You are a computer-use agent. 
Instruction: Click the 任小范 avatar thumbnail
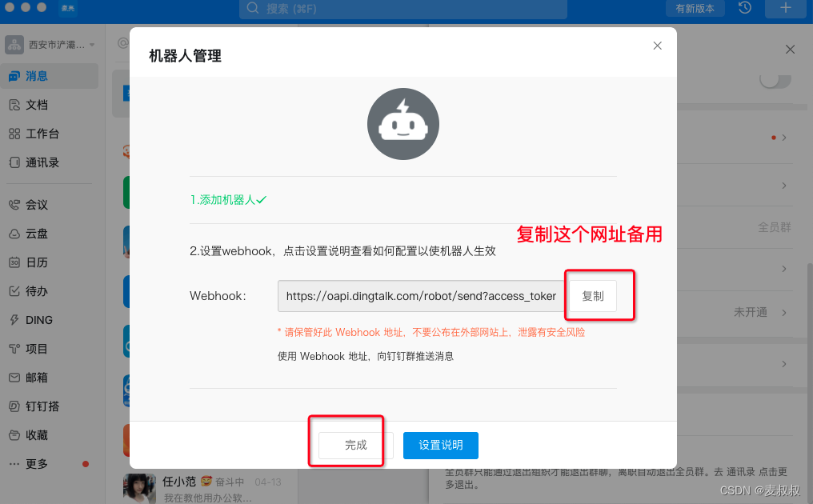pyautogui.click(x=139, y=489)
